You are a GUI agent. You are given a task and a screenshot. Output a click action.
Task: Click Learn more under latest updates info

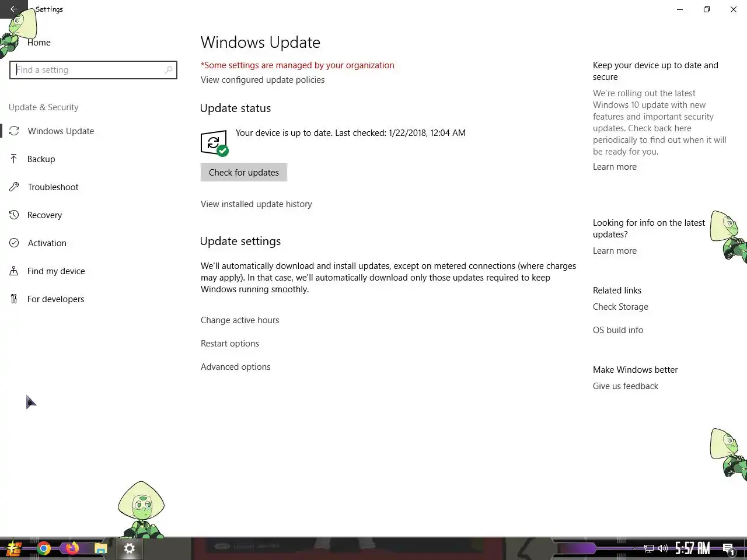point(615,251)
